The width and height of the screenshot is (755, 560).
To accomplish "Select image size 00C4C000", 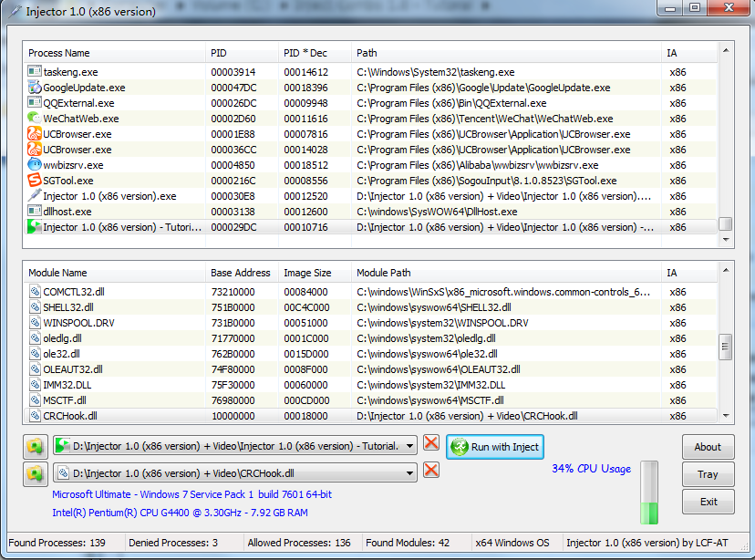I will 306,307.
